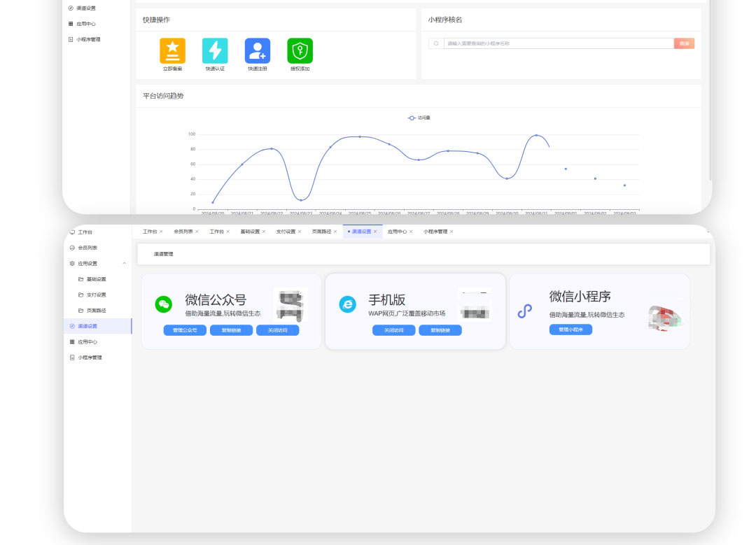Open 会员列表 in the sidebar

pos(87,248)
